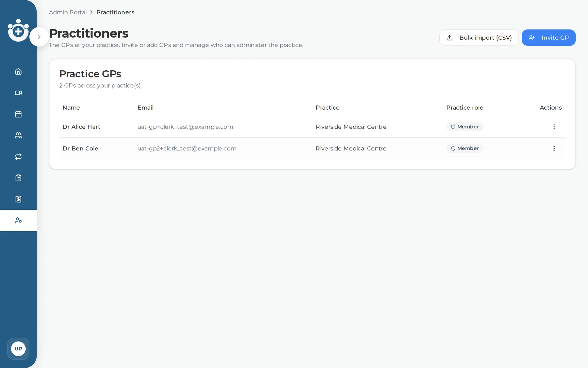Click the Practice role column header
The height and width of the screenshot is (368, 588).
(465, 108)
